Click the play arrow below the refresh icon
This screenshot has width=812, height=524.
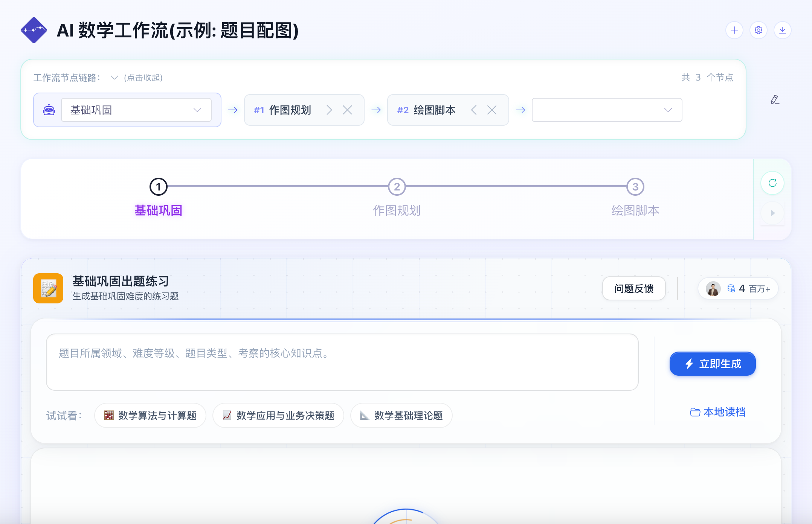(x=772, y=213)
